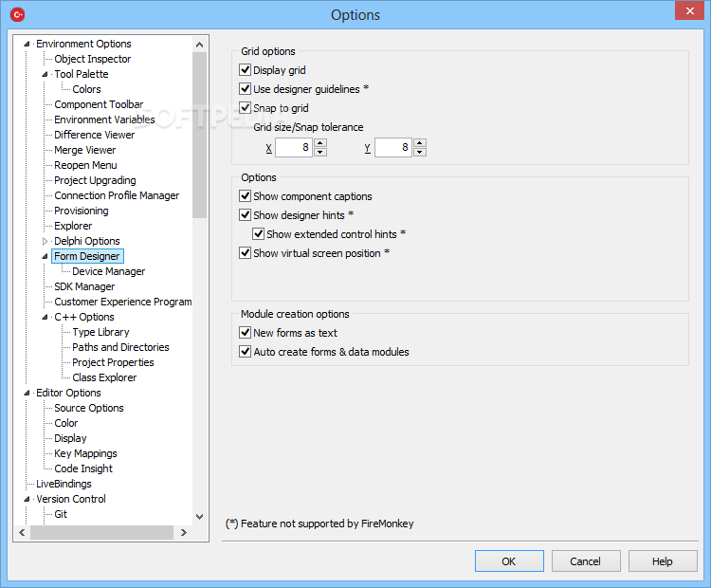Open Source Options under Editor Options
The image size is (711, 588).
(x=89, y=408)
